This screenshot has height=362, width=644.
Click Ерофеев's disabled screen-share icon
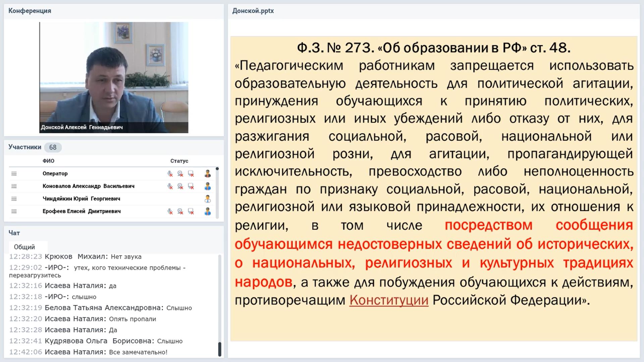tap(191, 211)
